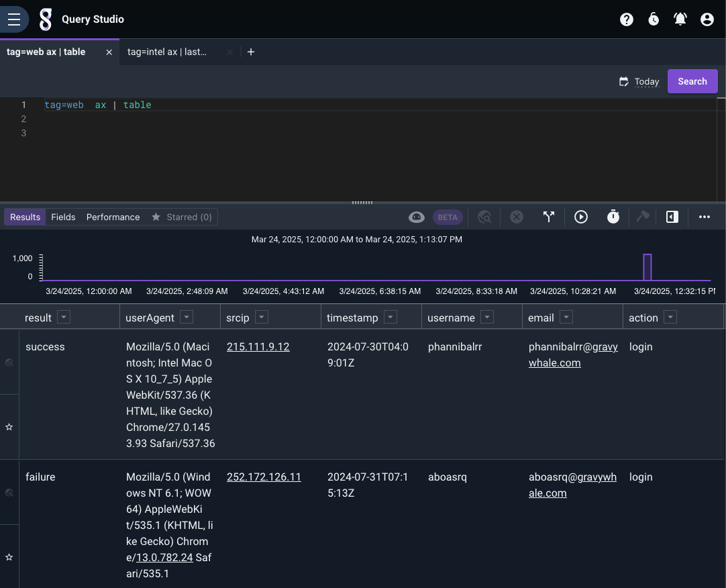726x588 pixels.
Task: Click the Gravwell logo icon
Action: [x=46, y=19]
